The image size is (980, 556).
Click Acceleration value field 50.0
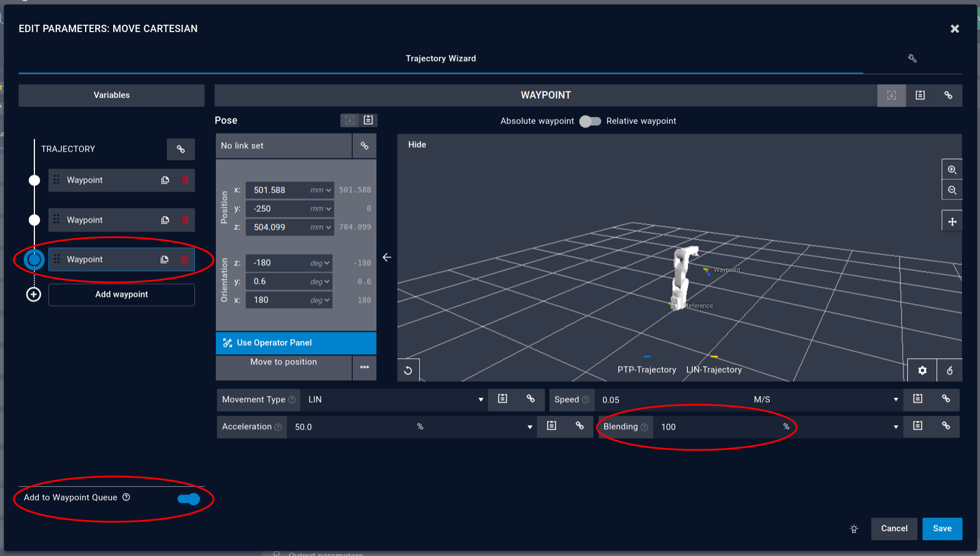[x=351, y=427]
